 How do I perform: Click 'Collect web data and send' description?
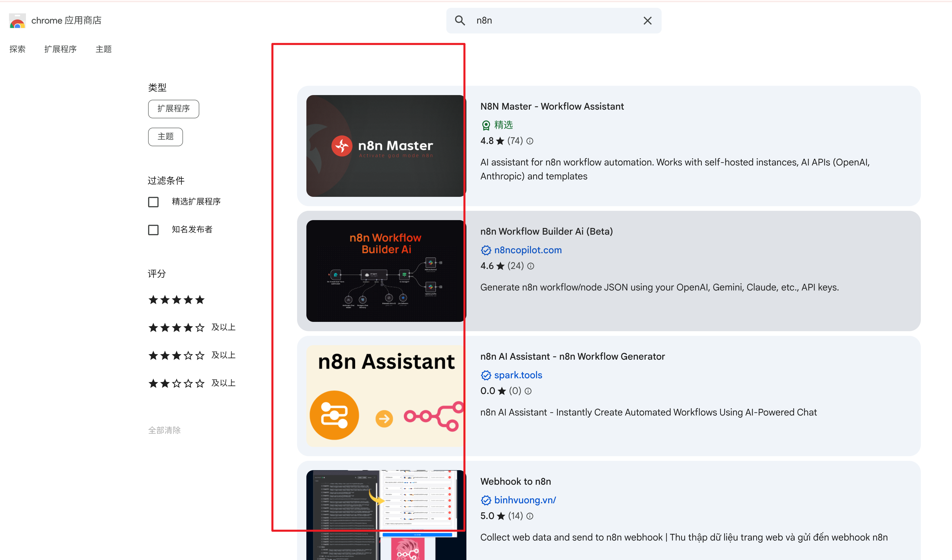684,537
